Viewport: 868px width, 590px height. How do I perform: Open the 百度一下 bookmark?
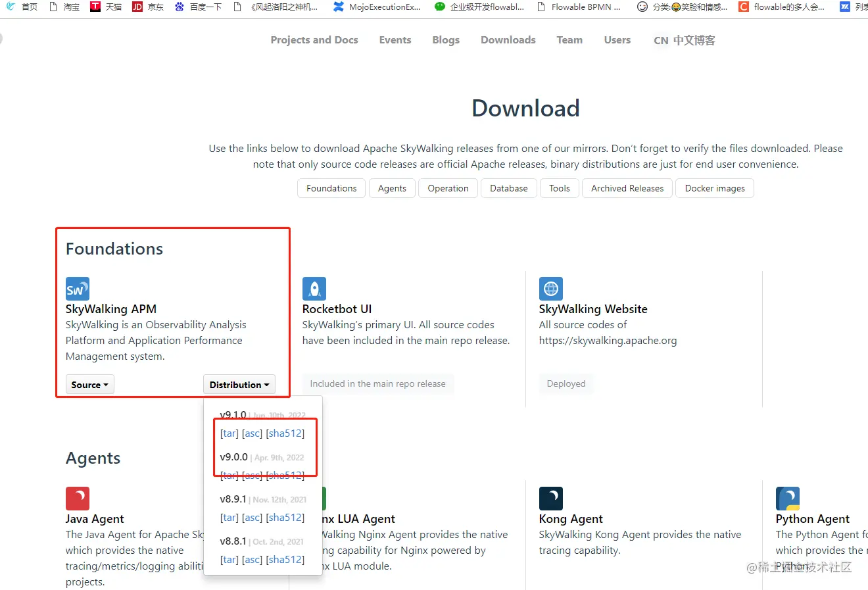point(198,7)
